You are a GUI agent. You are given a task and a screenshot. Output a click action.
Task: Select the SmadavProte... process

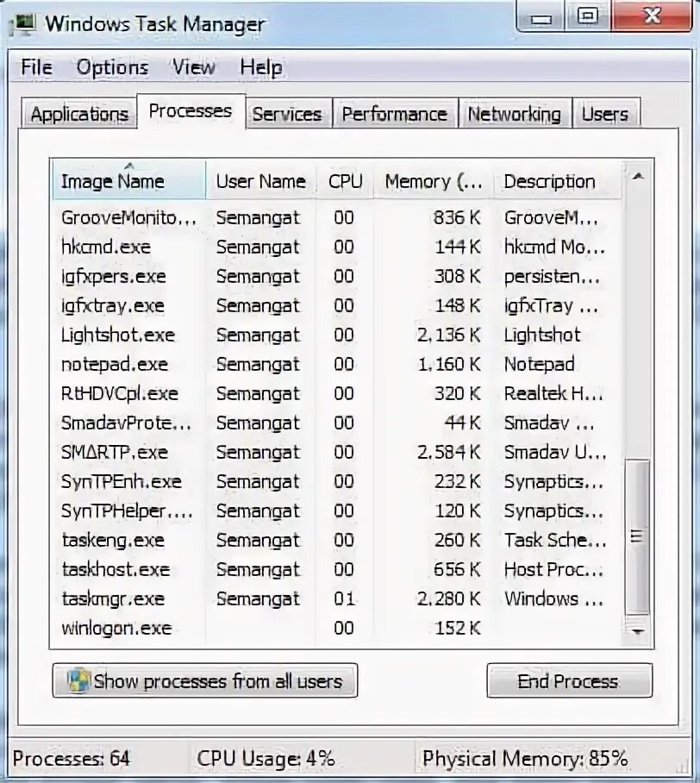(337, 423)
